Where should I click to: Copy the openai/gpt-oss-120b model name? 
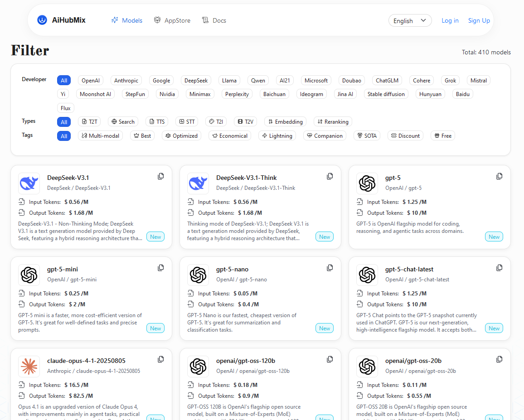(x=330, y=360)
